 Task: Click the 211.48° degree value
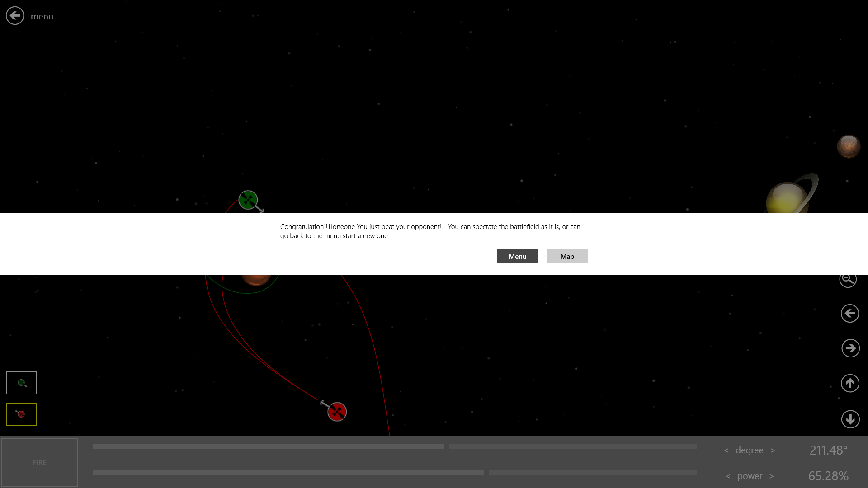pyautogui.click(x=828, y=450)
